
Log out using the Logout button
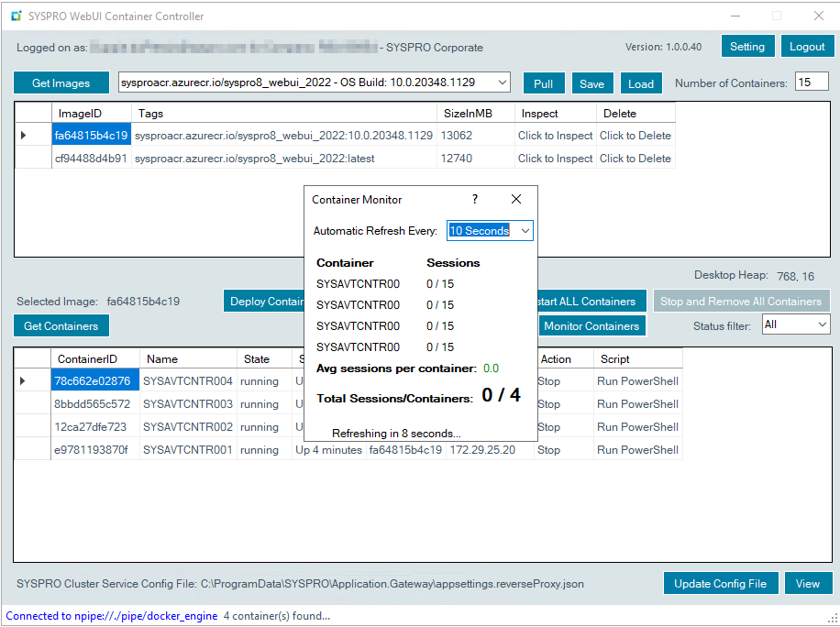(807, 47)
